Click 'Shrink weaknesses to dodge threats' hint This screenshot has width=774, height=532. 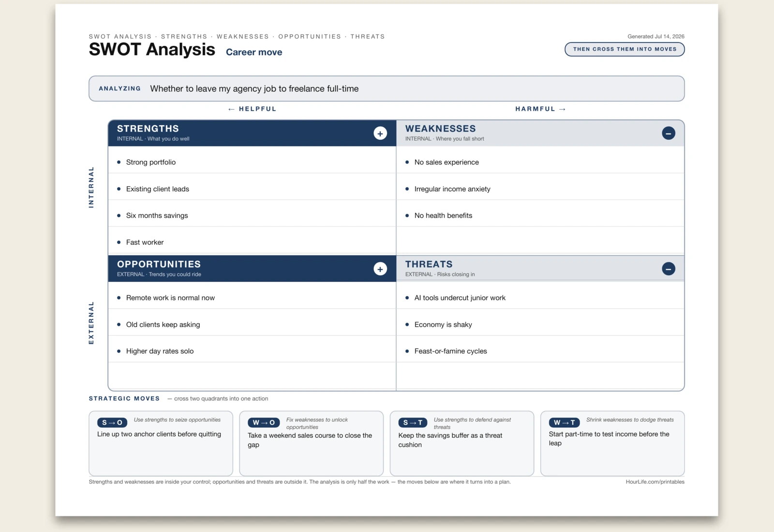click(x=630, y=420)
